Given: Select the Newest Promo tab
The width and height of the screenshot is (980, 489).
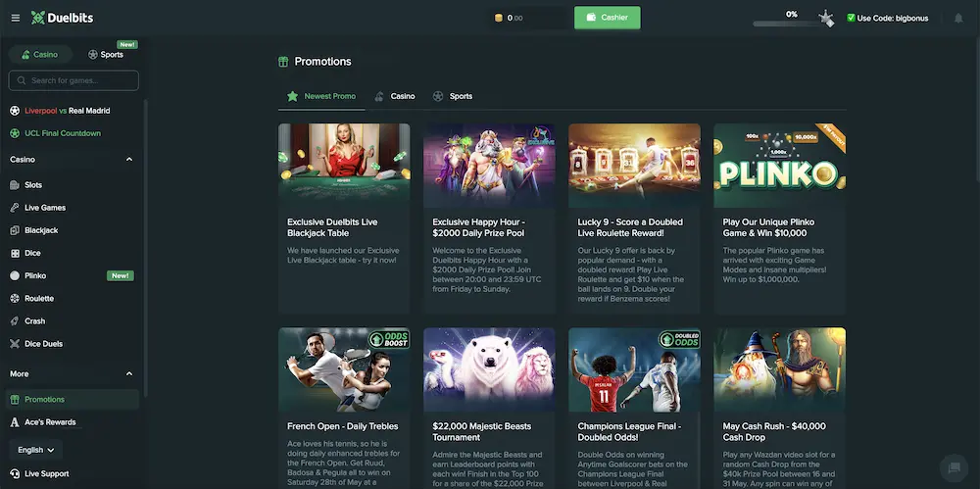Looking at the screenshot, I should (x=321, y=96).
